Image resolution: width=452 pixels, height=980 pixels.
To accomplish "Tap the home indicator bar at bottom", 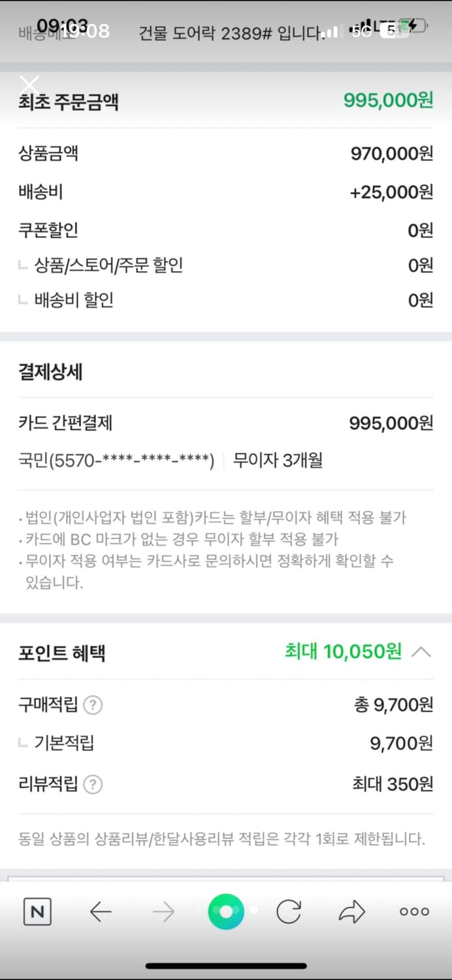I will click(226, 966).
